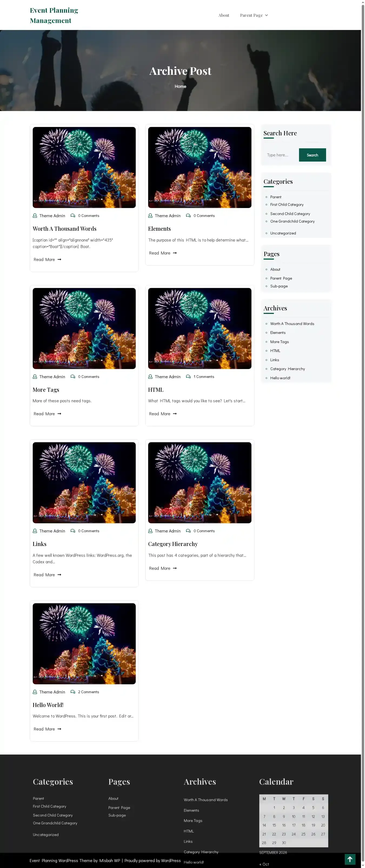Focus the Type here search field
This screenshot has height=868, width=365.
click(281, 155)
